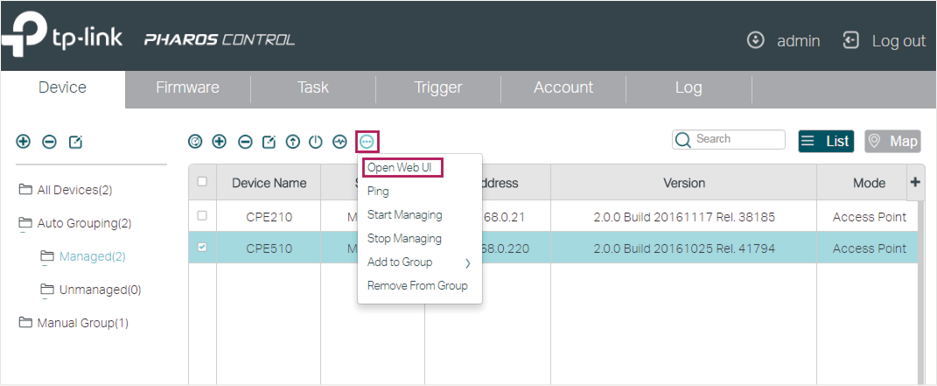Screen dimensions: 937x386
Task: Click the edit device icon in device toolbar
Action: (270, 142)
